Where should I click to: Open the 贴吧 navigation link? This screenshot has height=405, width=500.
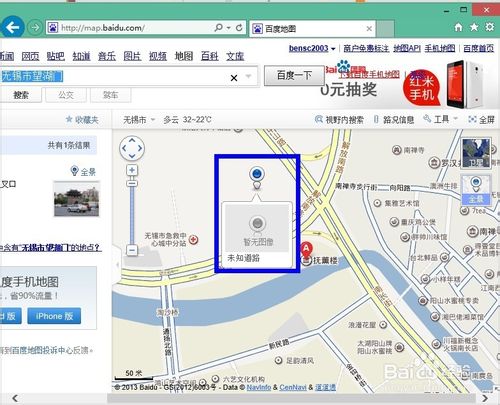coord(56,56)
